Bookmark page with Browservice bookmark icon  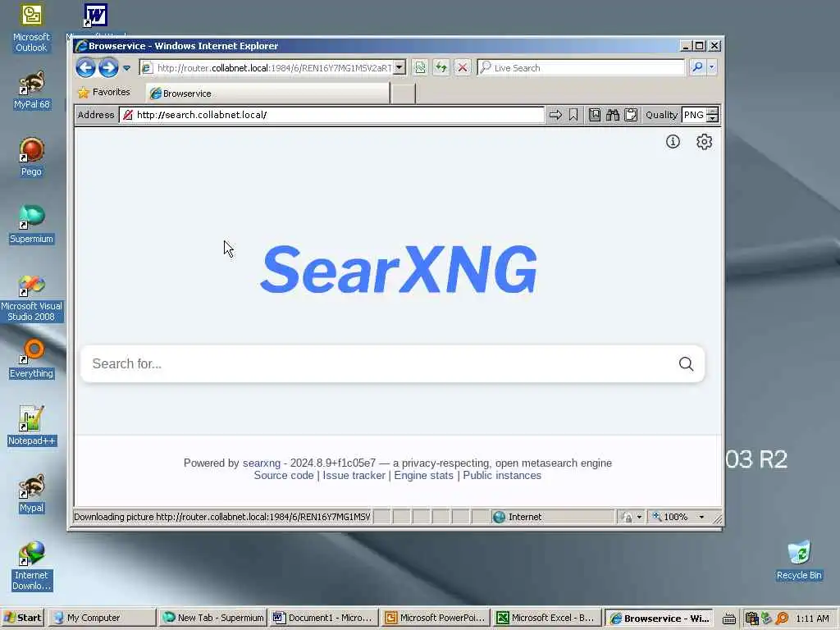pyautogui.click(x=573, y=115)
